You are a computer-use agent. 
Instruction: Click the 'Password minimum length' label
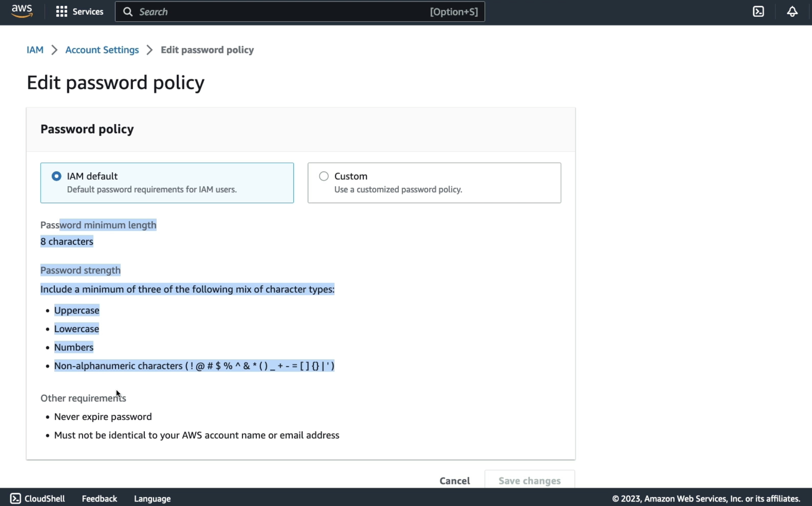click(x=98, y=225)
